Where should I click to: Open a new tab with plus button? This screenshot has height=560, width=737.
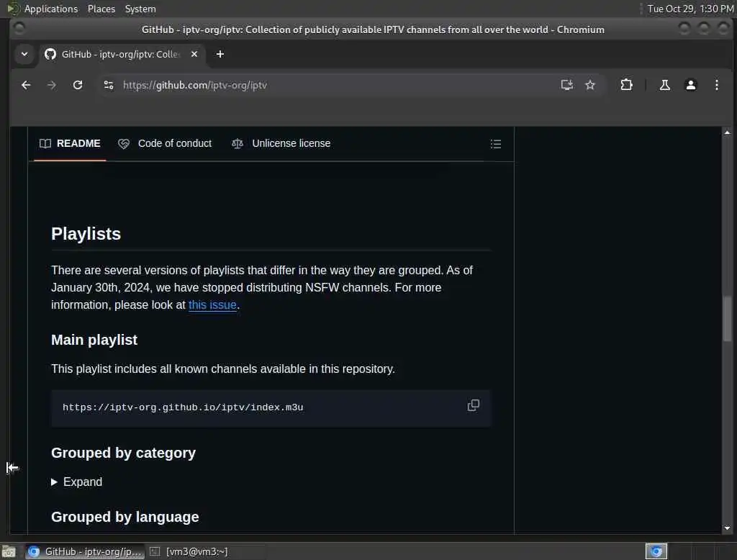pos(220,54)
